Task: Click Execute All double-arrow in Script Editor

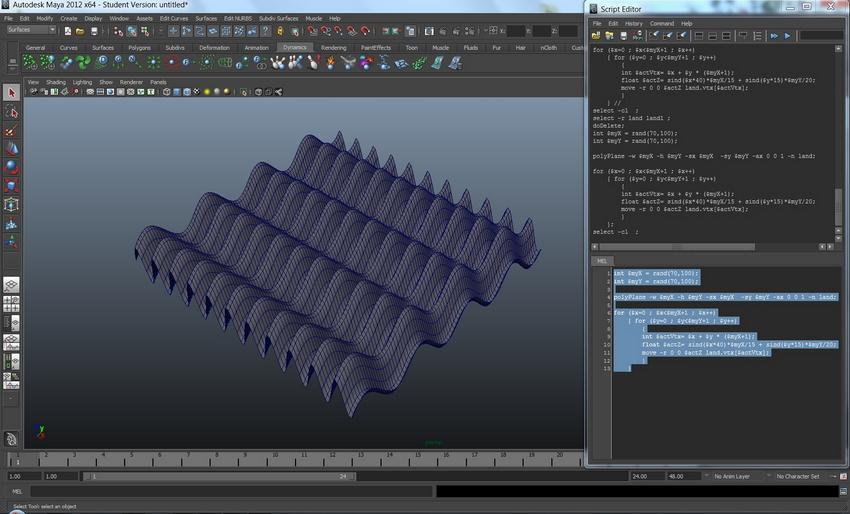Action: click(x=773, y=36)
